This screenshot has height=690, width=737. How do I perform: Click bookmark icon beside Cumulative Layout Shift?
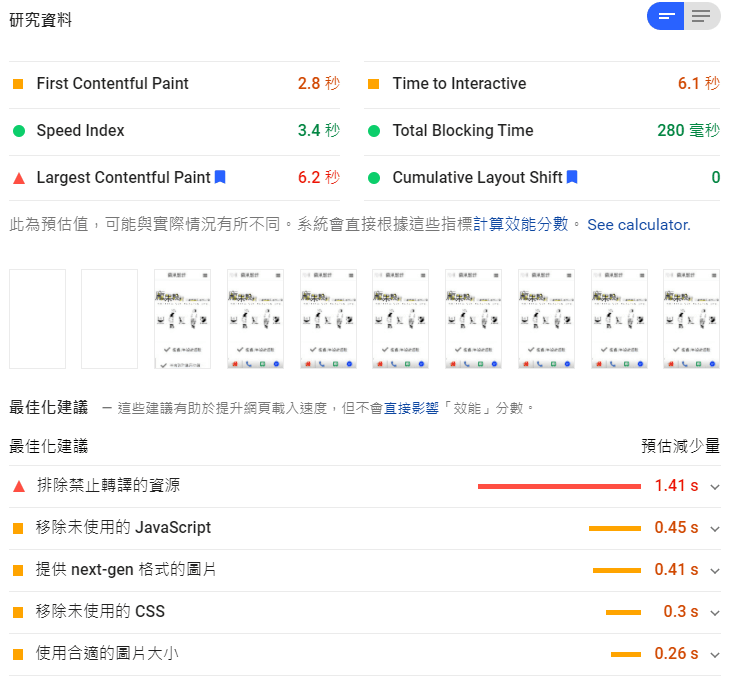(x=572, y=177)
